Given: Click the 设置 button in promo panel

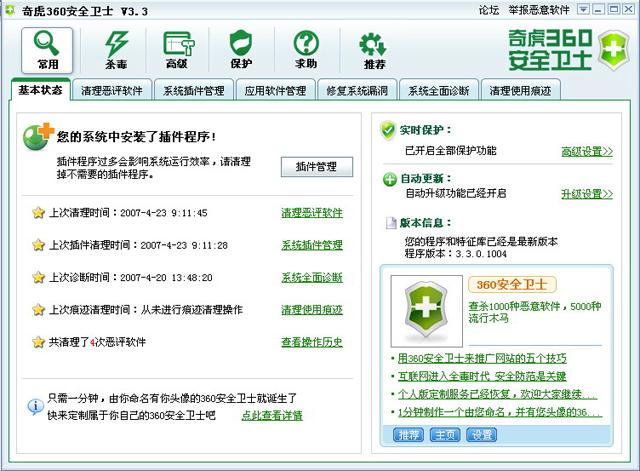Looking at the screenshot, I should [x=482, y=435].
